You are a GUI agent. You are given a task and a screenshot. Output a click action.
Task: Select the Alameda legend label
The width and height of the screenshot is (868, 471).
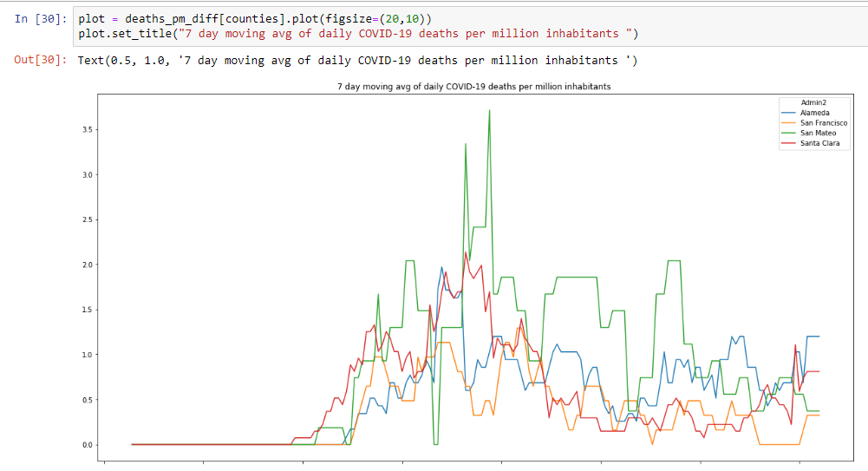(815, 113)
